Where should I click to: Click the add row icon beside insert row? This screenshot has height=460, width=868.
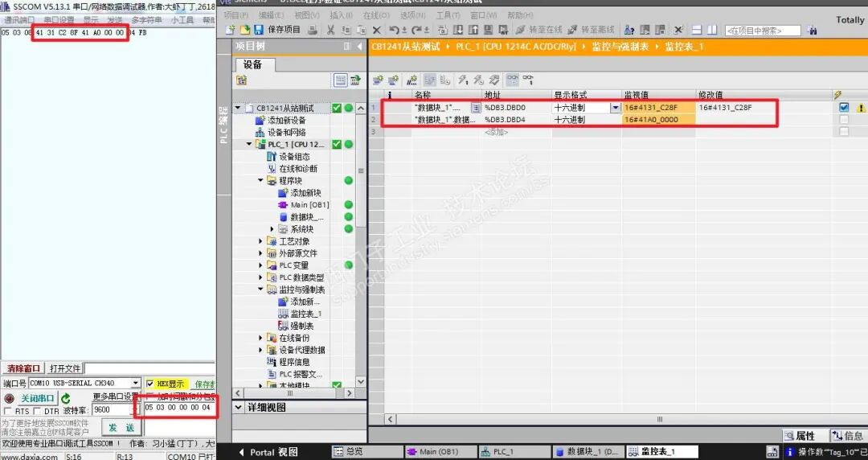point(394,80)
